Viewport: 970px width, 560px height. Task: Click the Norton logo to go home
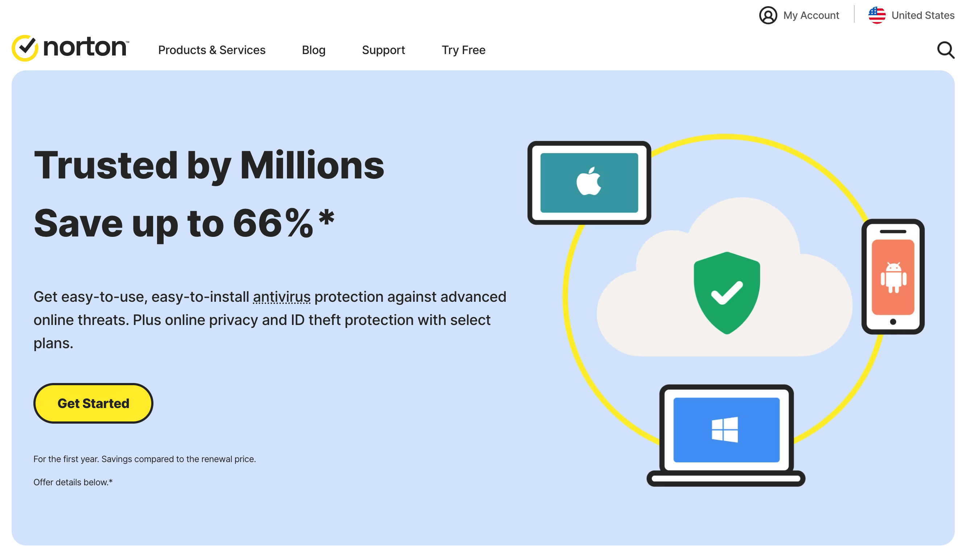pos(70,48)
